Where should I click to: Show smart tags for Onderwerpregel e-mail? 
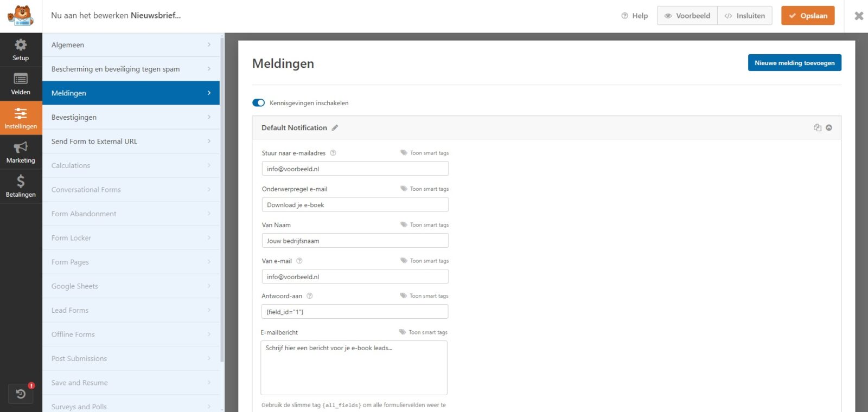(x=425, y=189)
